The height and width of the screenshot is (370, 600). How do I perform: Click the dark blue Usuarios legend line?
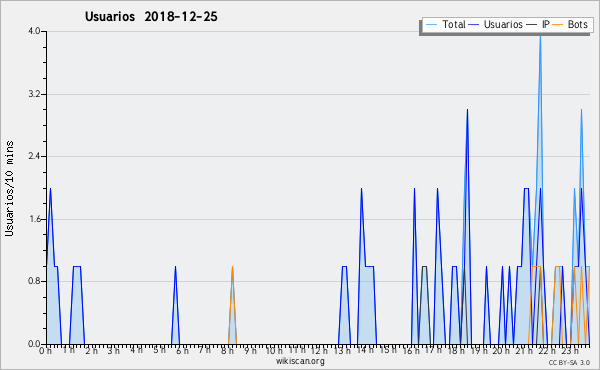tap(474, 25)
